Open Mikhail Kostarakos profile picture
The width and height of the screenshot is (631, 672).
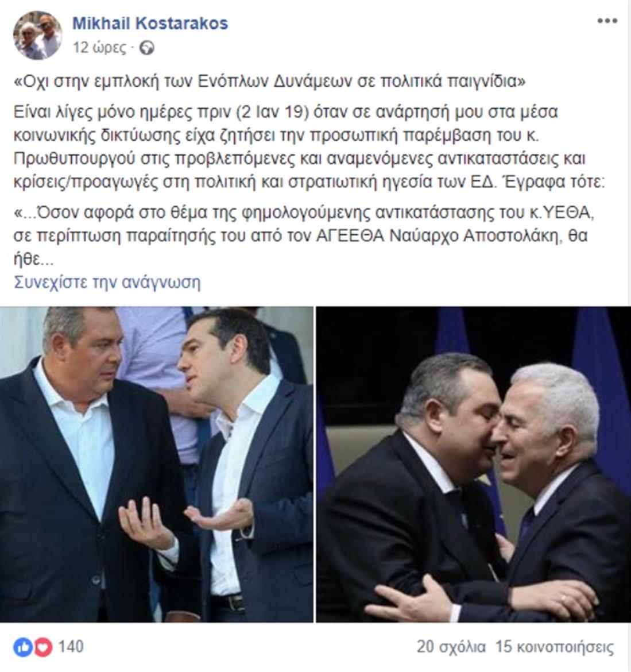37,35
